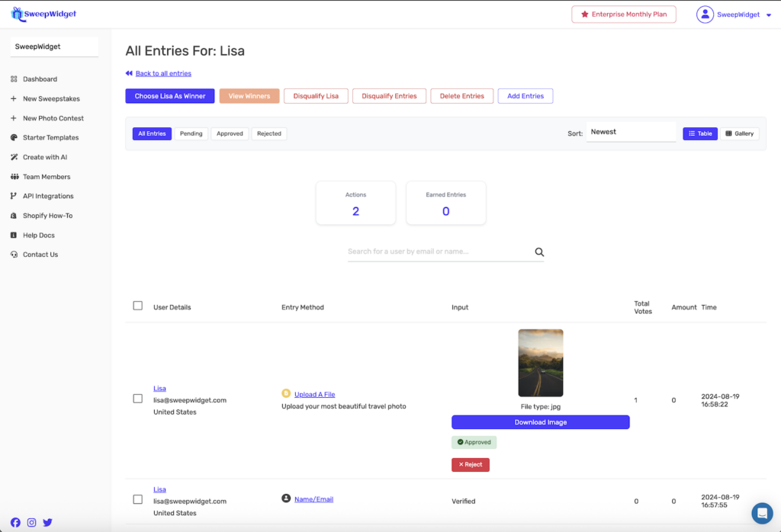This screenshot has height=532, width=781.
Task: Open the SweepWidget selector in the sidebar
Action: 54,46
